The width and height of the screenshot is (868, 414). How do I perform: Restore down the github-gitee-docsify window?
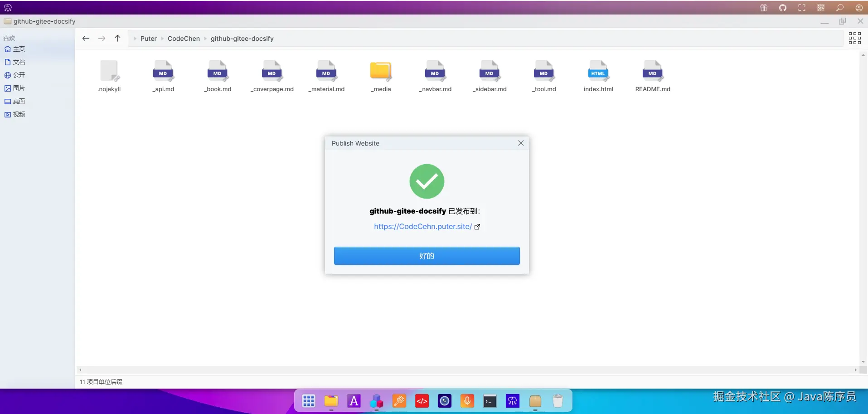[842, 21]
